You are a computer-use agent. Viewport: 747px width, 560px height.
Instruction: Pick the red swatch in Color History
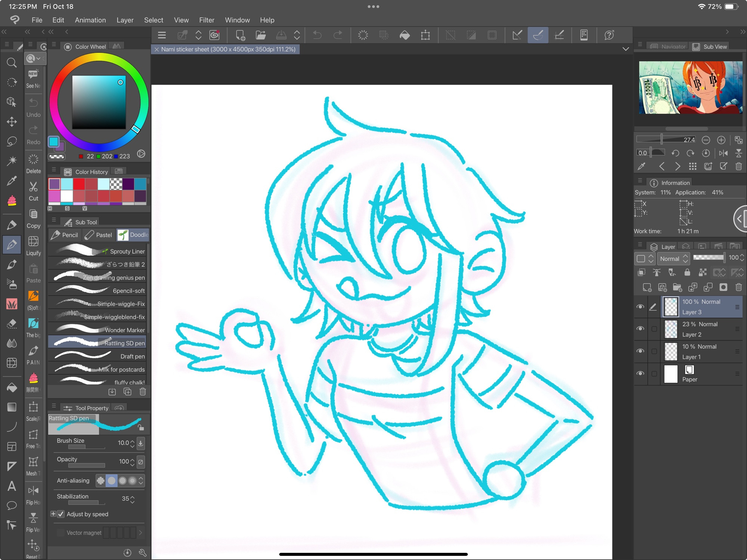coord(79,184)
